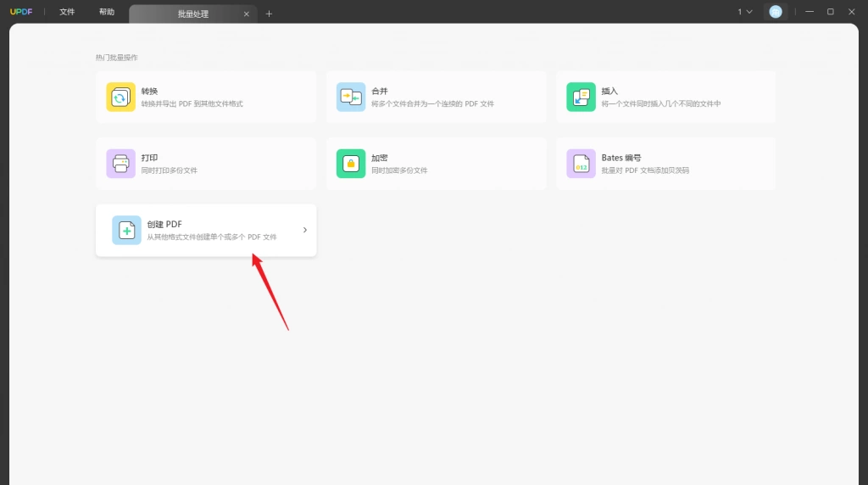
Task: Select the 转换 title text
Action: [149, 91]
